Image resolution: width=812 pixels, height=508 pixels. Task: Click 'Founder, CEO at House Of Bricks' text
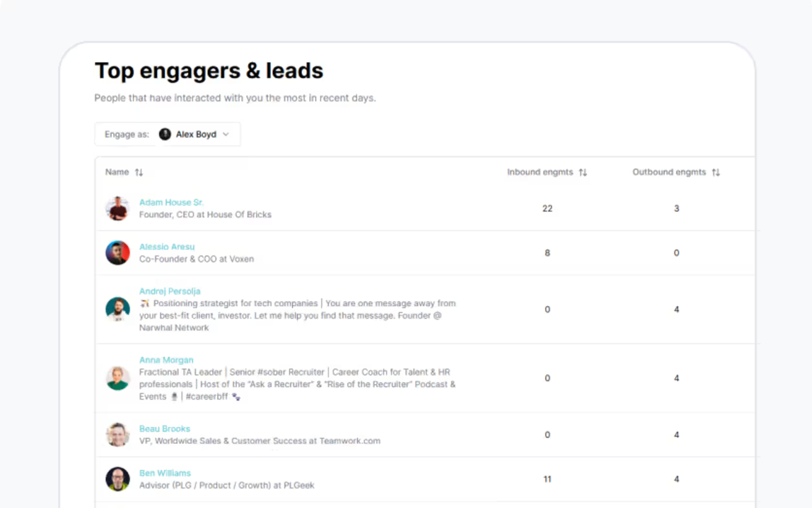tap(205, 215)
